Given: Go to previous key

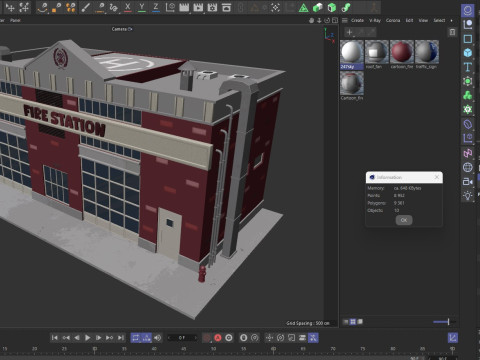Looking at the screenshot, I should pyautogui.click(x=66, y=338).
